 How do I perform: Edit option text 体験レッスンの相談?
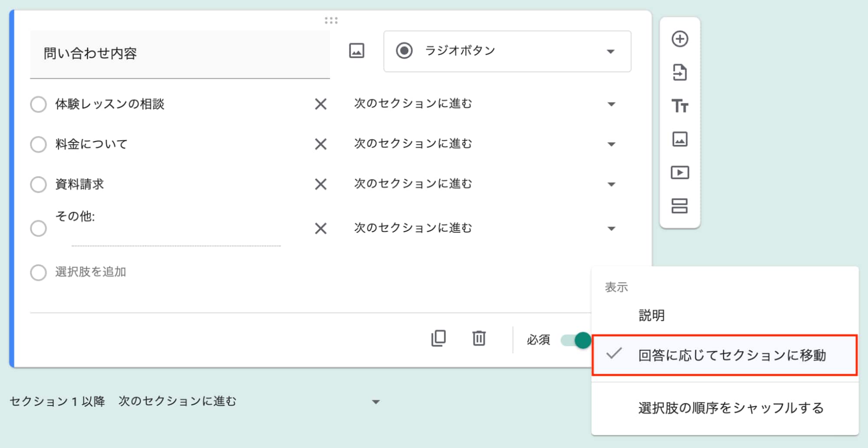(110, 104)
